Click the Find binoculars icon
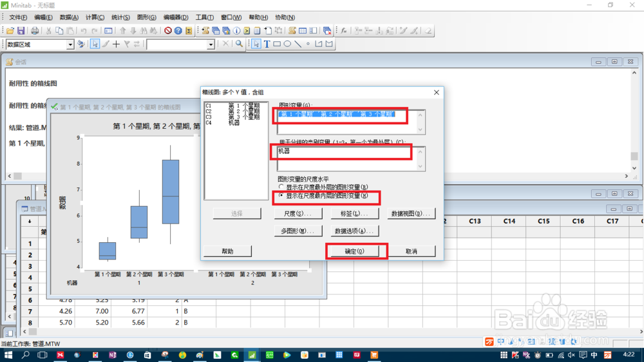 pyautogui.click(x=144, y=31)
